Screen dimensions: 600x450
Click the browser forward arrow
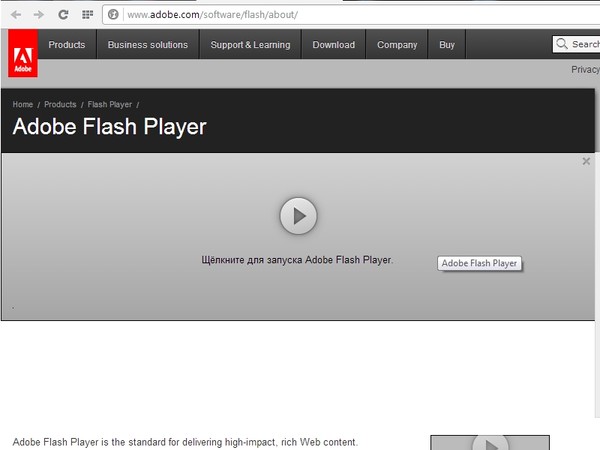coord(39,15)
